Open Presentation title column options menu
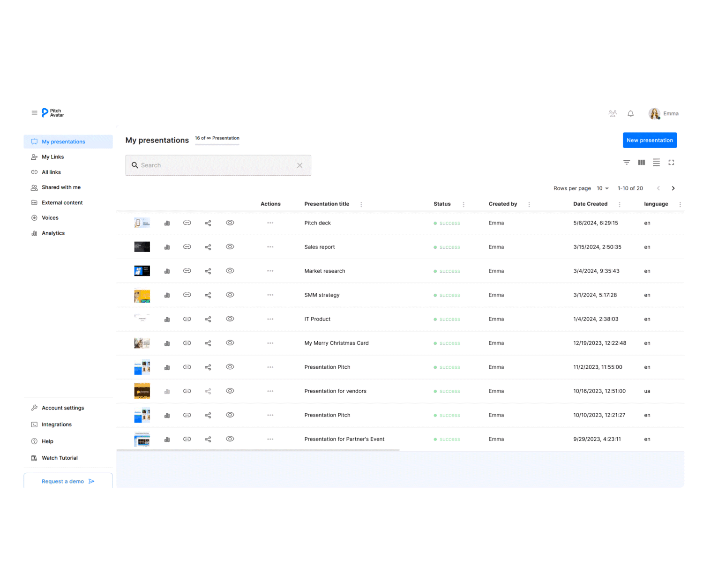 [361, 204]
